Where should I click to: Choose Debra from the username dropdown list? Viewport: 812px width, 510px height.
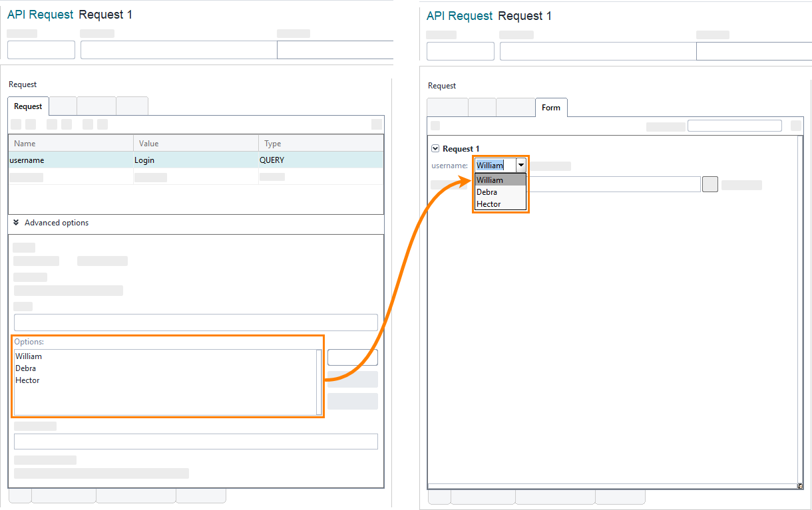pyautogui.click(x=487, y=192)
